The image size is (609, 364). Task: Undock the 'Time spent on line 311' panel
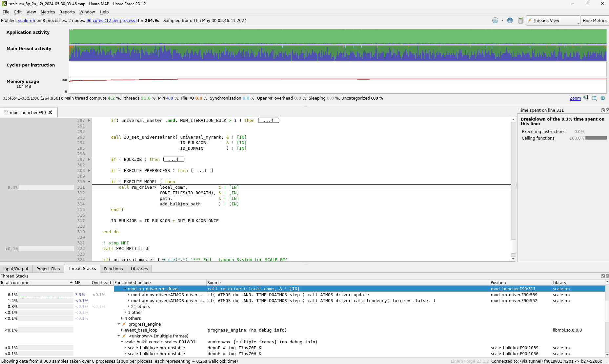603,110
